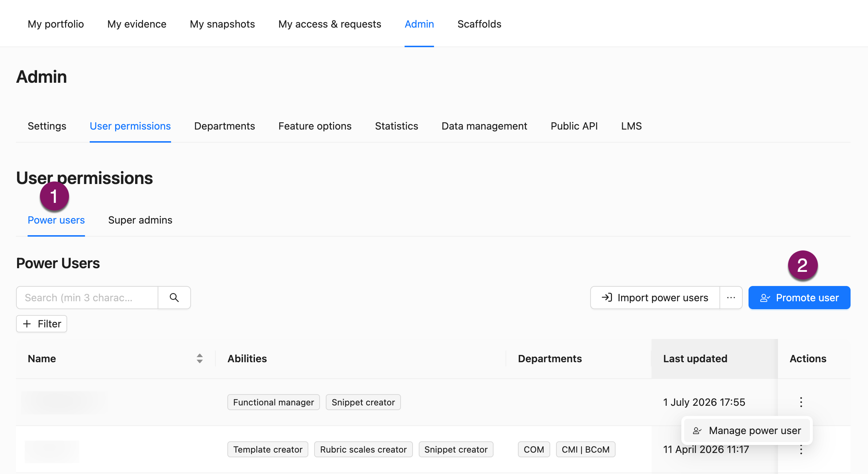Open My access & requests tab
Screen dimensions: 868x474
tap(330, 24)
